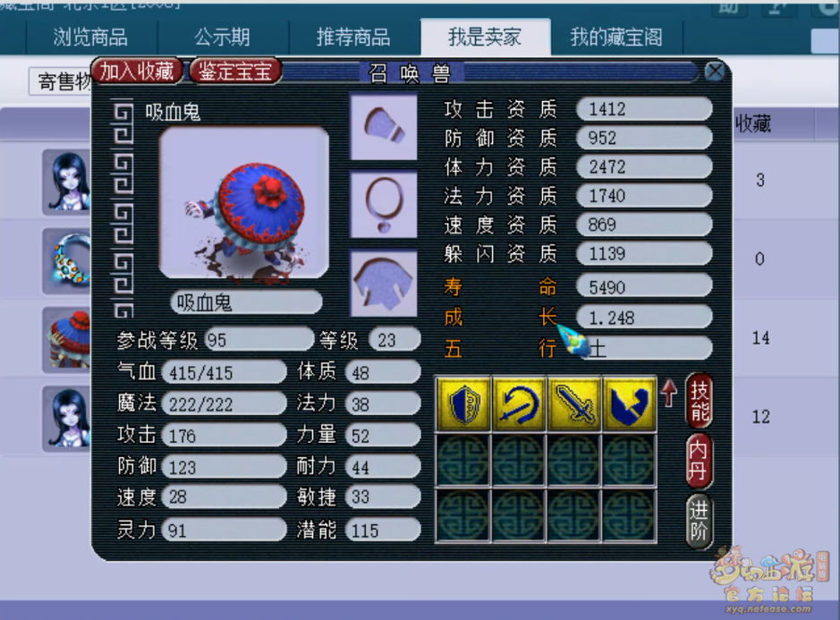Select the circular arrow skill icon
This screenshot has height=620, width=840.
click(519, 404)
